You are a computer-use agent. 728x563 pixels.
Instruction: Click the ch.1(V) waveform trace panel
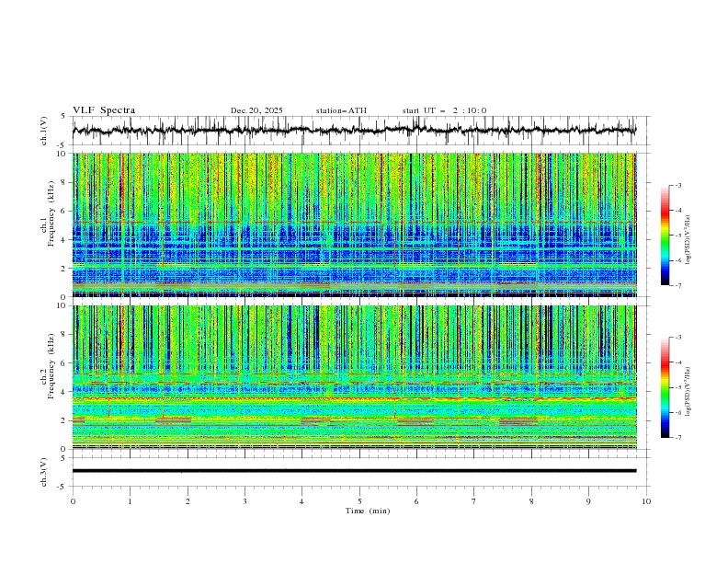click(359, 131)
